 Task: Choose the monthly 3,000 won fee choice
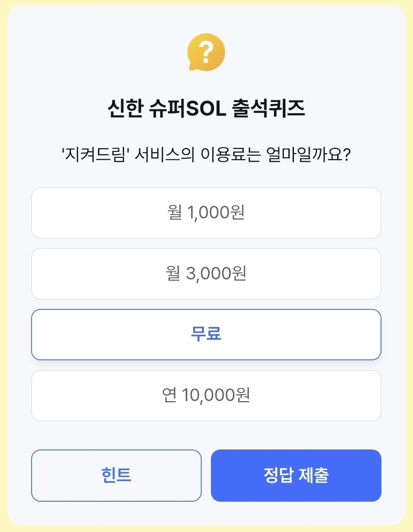pyautogui.click(x=206, y=274)
